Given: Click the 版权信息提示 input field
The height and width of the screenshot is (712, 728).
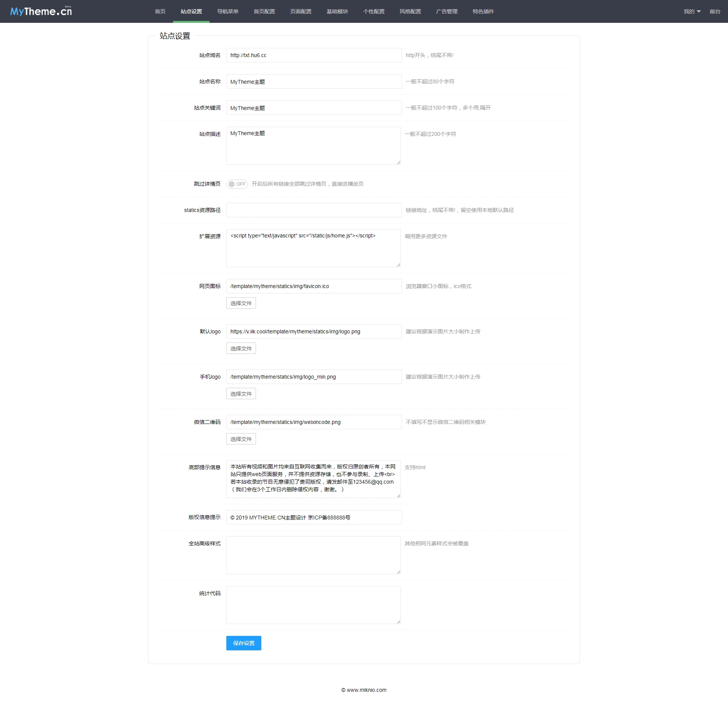Looking at the screenshot, I should click(x=314, y=518).
